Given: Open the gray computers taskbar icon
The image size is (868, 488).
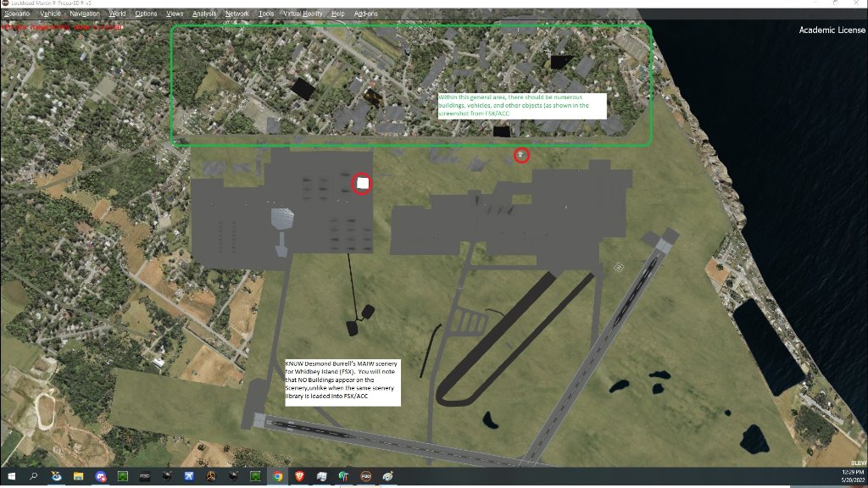Looking at the screenshot, I should pyautogui.click(x=321, y=476).
